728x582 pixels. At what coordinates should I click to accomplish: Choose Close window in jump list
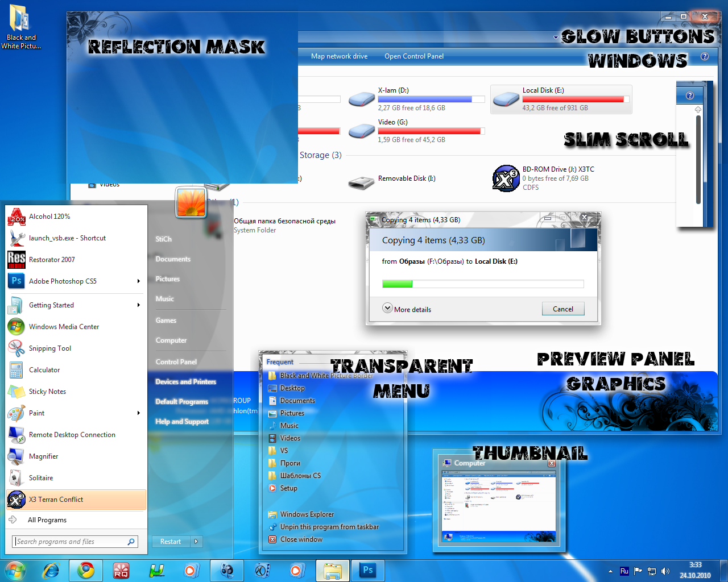point(295,539)
